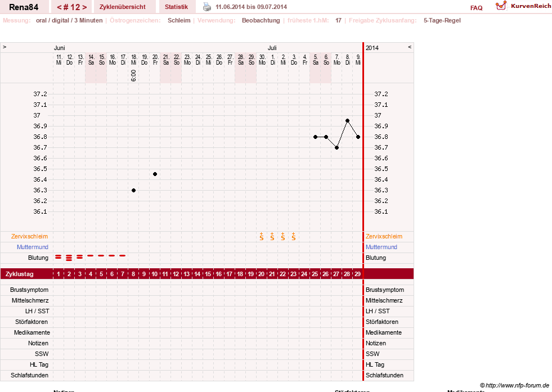Screen dimensions: 552x392
Task: Click Zyklustag number 20
Action: (261, 274)
